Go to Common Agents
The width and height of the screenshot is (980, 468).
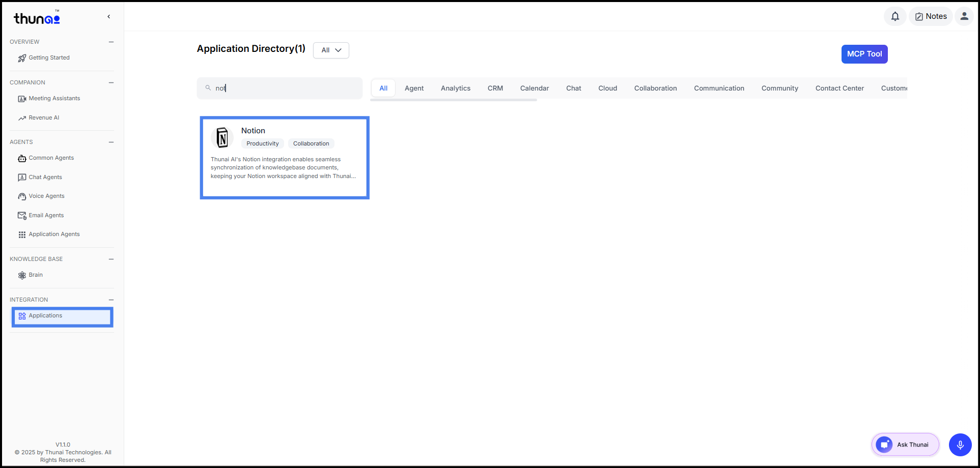pos(51,158)
